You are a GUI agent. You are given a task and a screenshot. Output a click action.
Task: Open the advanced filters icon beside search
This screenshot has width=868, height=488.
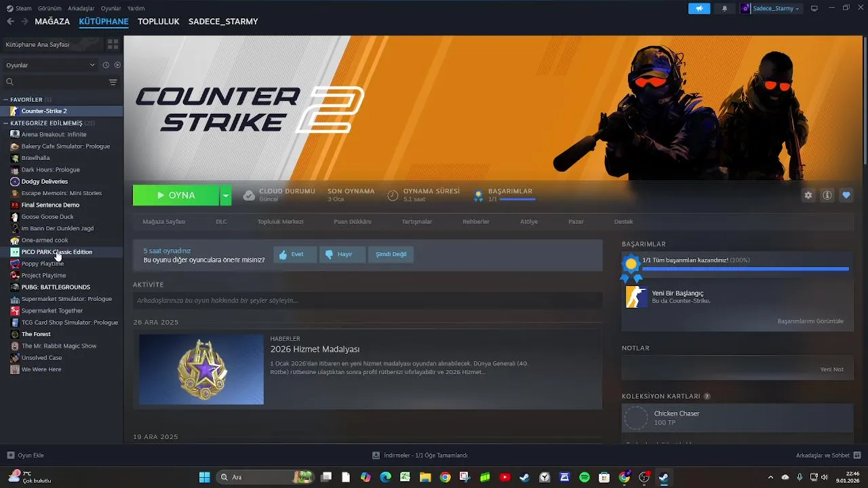(113, 82)
